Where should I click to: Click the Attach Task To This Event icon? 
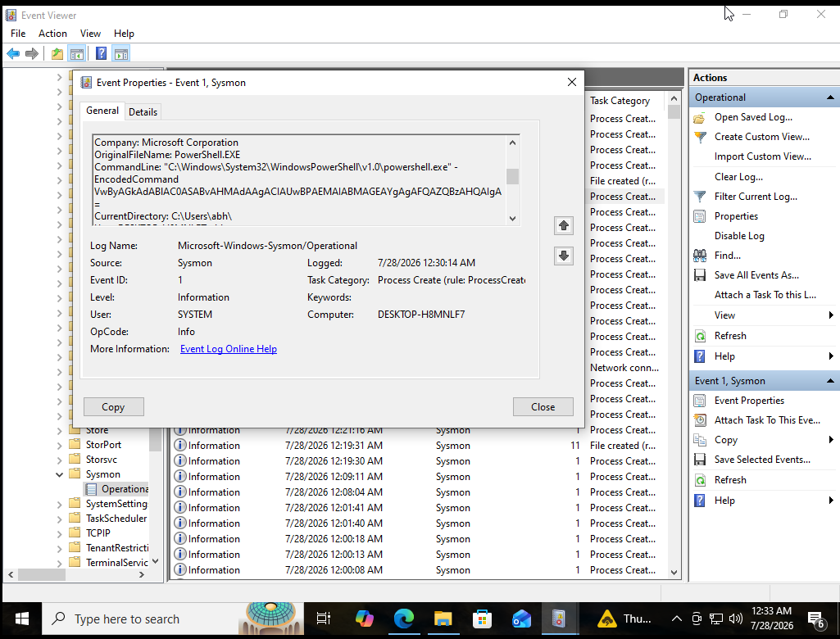[700, 420]
